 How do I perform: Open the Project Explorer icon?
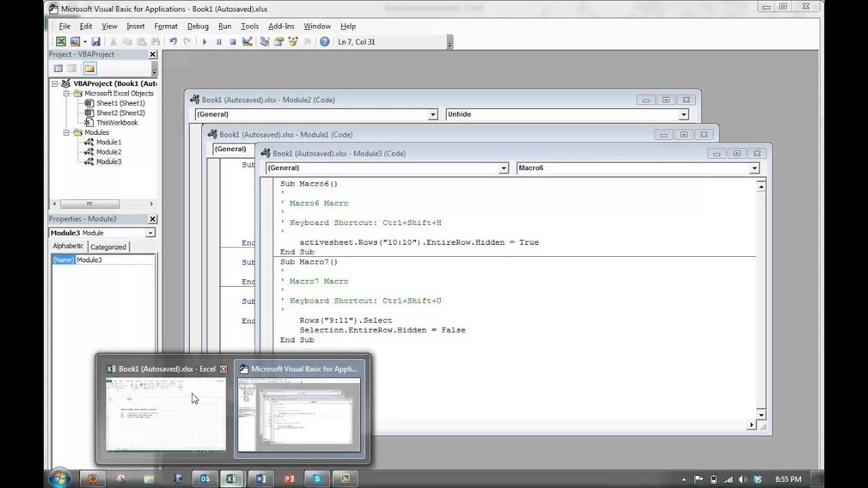(x=264, y=42)
